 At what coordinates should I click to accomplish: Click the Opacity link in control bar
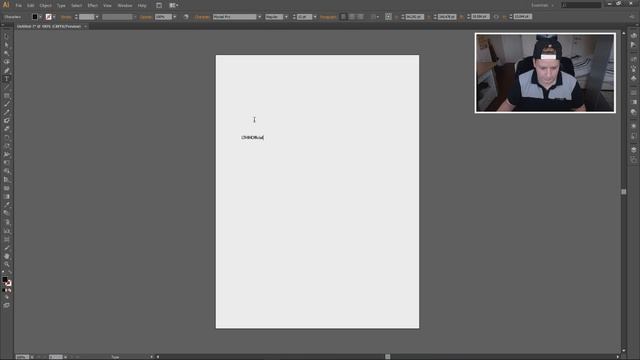[x=146, y=17]
